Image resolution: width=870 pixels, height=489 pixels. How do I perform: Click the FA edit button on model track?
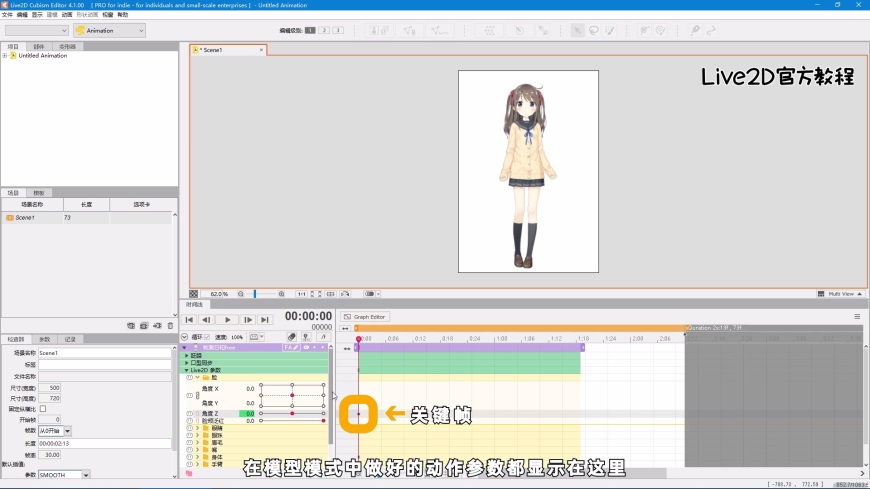pos(291,347)
